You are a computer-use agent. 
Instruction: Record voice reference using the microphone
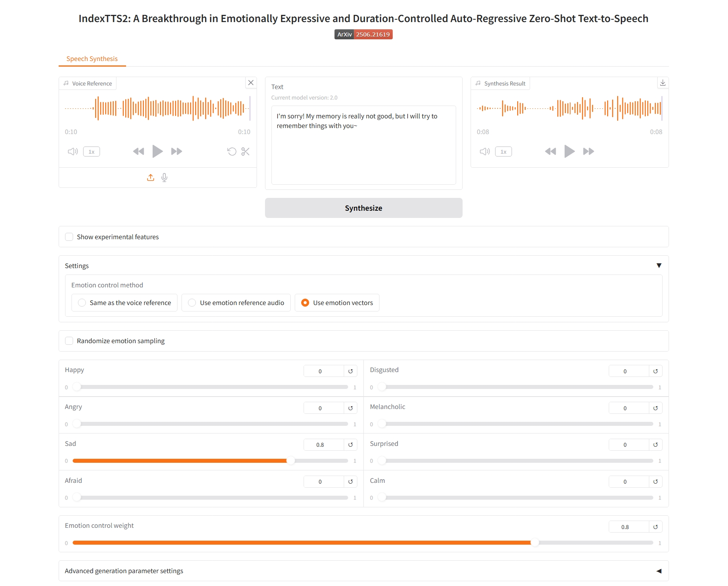tap(164, 177)
